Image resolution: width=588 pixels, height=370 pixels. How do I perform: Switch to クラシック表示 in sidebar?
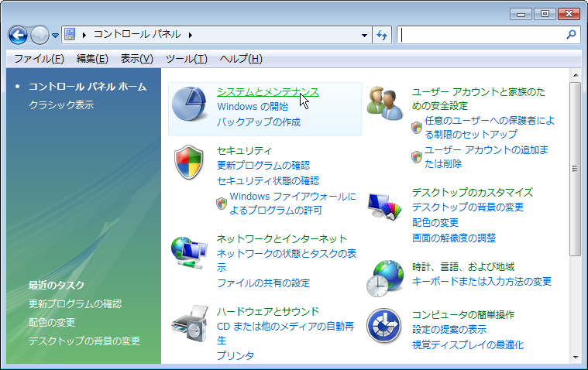tap(61, 105)
